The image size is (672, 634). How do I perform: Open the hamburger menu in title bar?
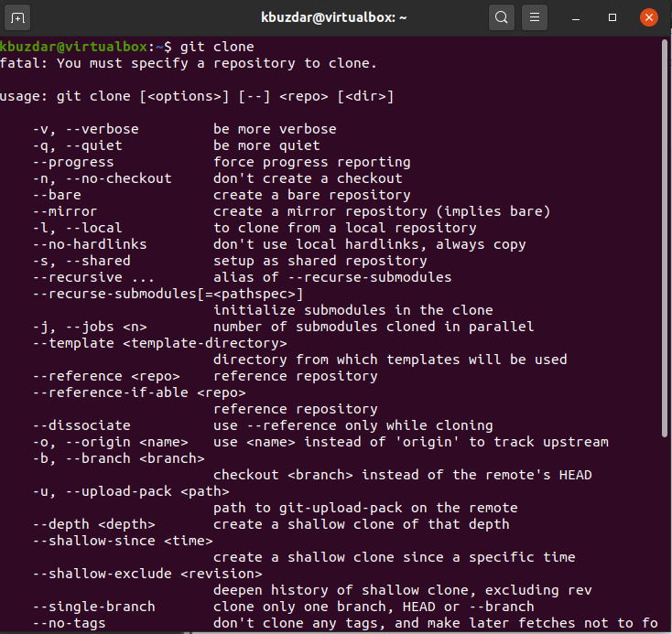tap(537, 16)
